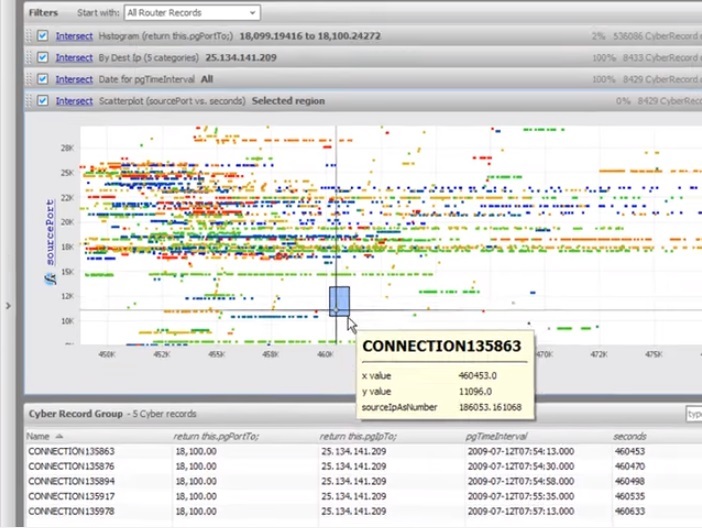
Task: Expand the collapsed left side panel arrow
Action: (8, 306)
